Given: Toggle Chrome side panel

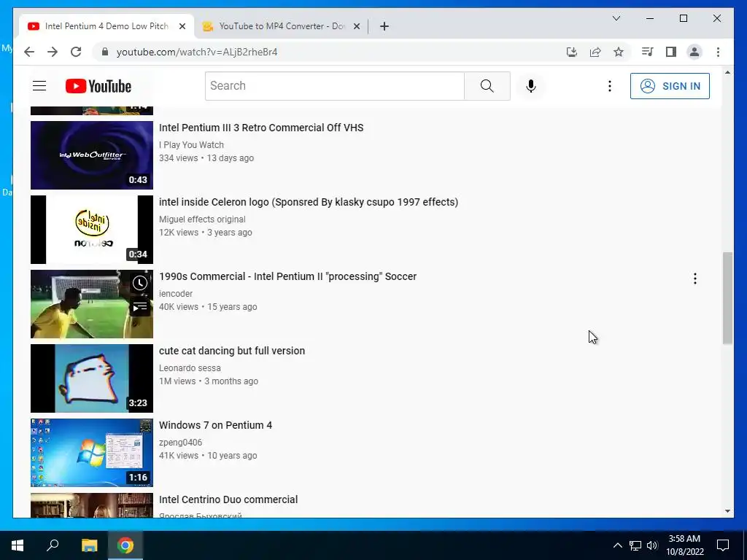Looking at the screenshot, I should coord(671,52).
